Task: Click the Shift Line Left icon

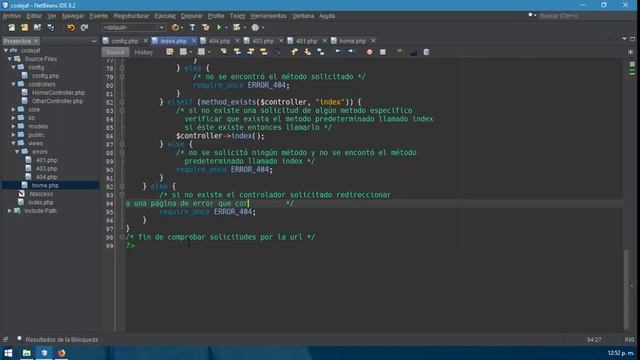Action: click(338, 52)
